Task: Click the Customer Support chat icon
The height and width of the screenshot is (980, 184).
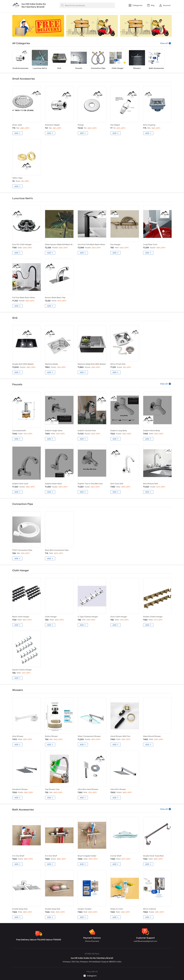Action: point(145,931)
